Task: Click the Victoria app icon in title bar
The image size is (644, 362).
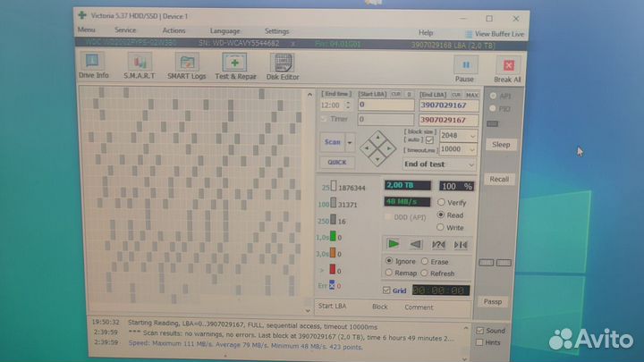Action: [82, 15]
